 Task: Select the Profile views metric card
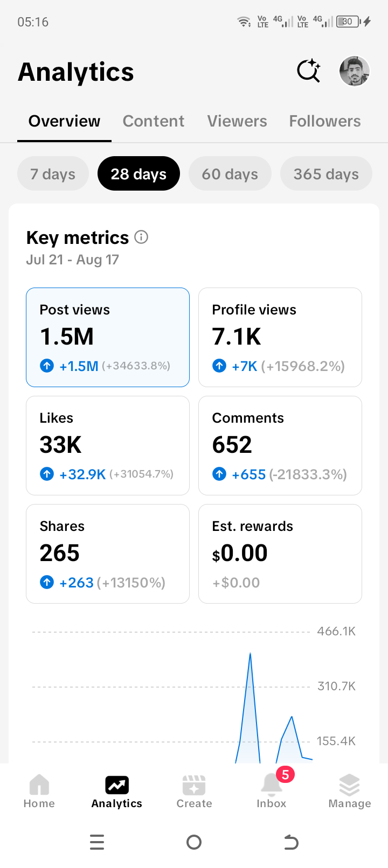[x=280, y=337]
